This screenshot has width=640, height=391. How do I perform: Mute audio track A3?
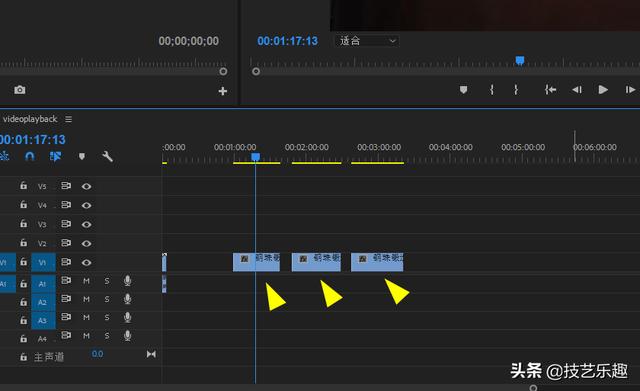(x=86, y=317)
